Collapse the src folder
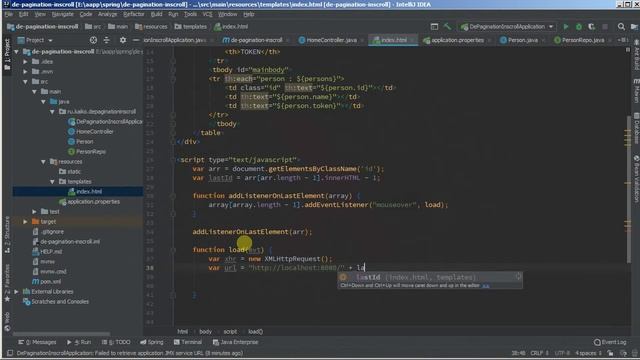Image resolution: width=640 pixels, height=360 pixels. (25, 82)
